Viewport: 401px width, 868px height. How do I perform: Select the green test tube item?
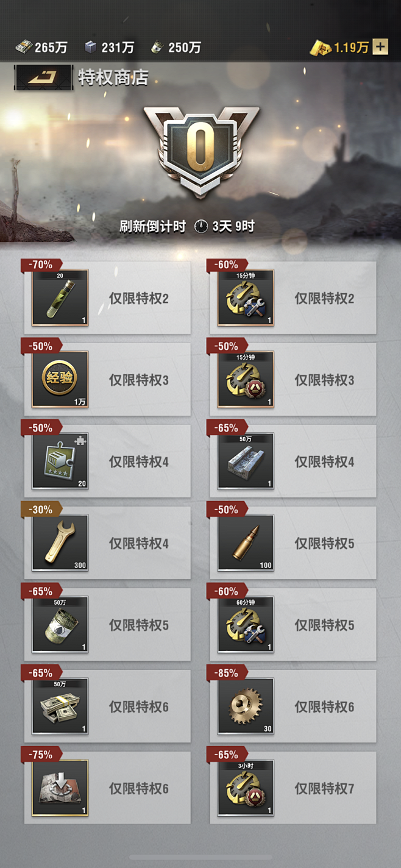[60, 298]
